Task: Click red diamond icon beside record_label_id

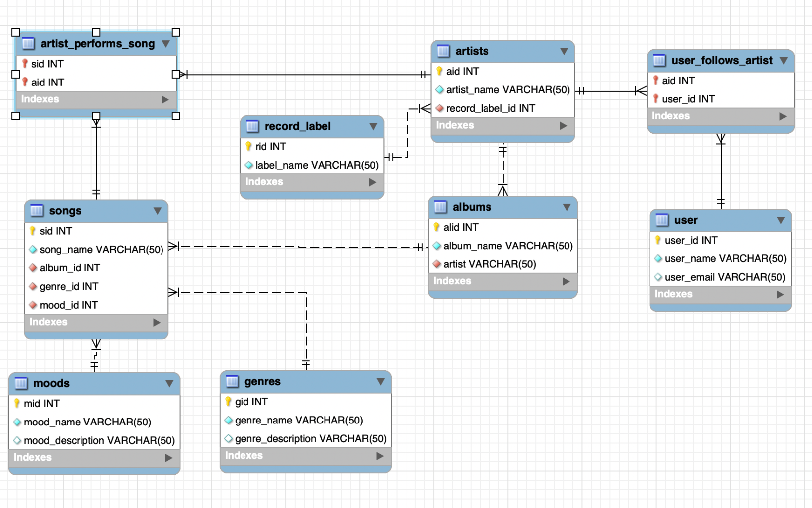Action: point(439,108)
